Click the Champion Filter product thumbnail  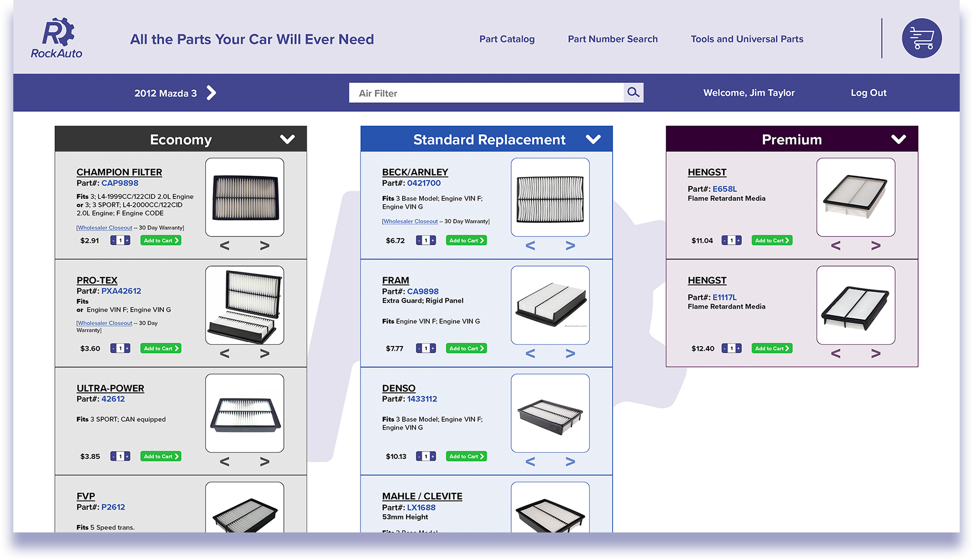[x=244, y=197]
